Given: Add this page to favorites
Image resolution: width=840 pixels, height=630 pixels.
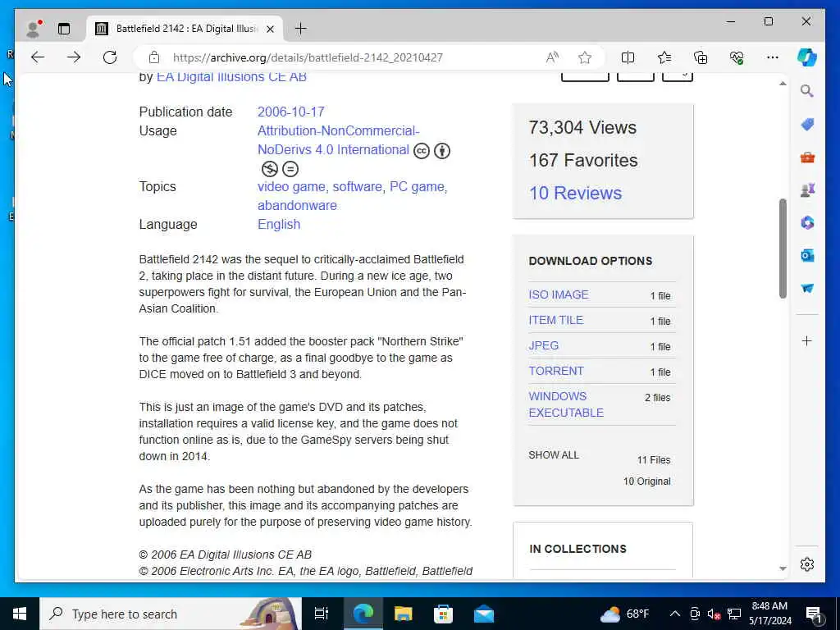Looking at the screenshot, I should tap(584, 57).
